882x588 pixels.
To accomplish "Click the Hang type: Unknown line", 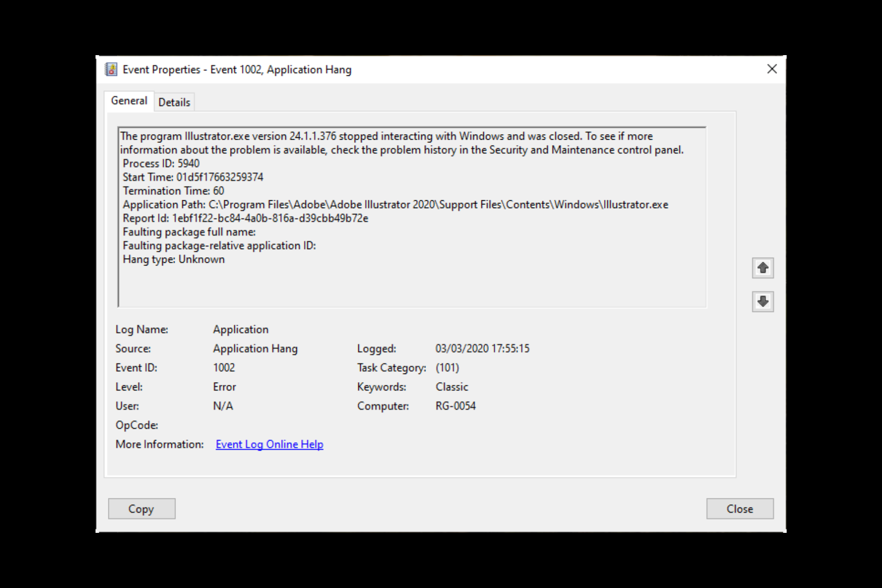I will point(174,260).
